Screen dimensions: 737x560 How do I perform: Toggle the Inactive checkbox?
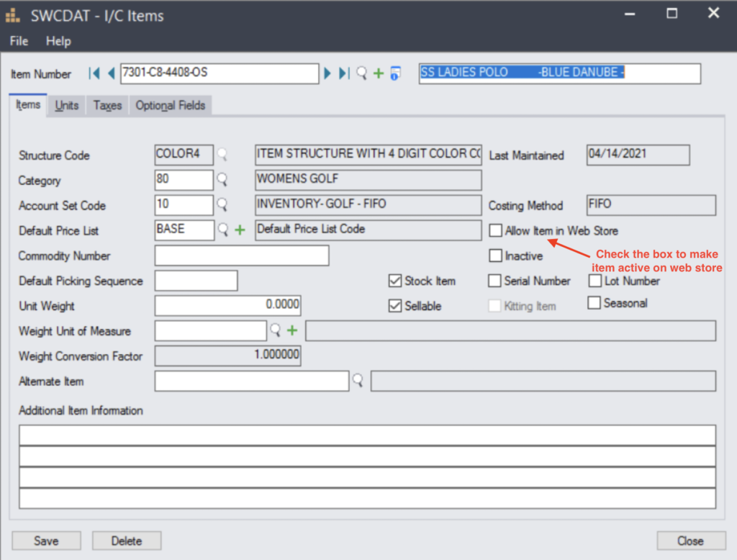point(495,256)
